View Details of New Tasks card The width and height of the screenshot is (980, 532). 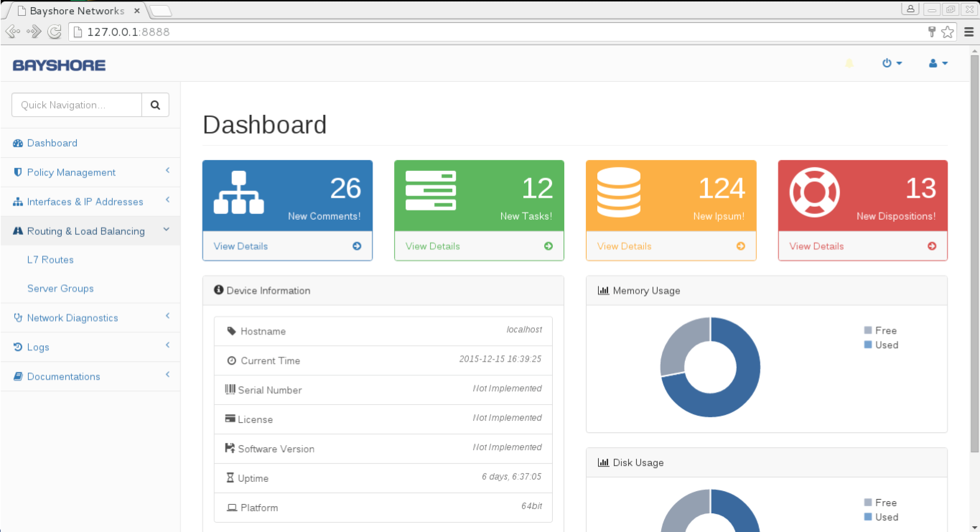(433, 246)
